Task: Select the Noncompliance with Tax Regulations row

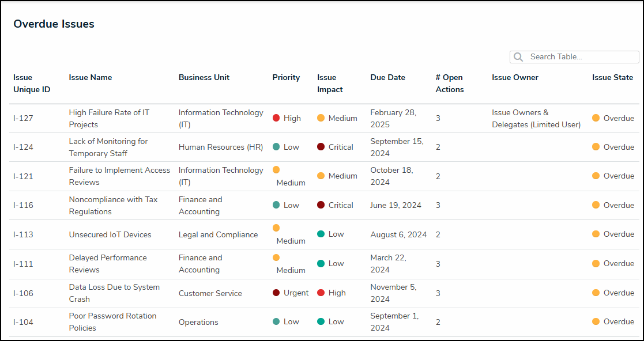Action: [x=113, y=206]
